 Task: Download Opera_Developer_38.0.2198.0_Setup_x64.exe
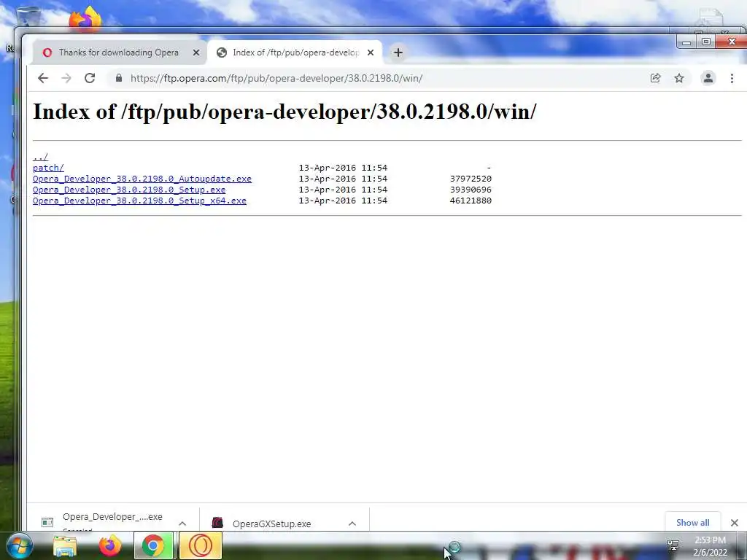pyautogui.click(x=139, y=201)
